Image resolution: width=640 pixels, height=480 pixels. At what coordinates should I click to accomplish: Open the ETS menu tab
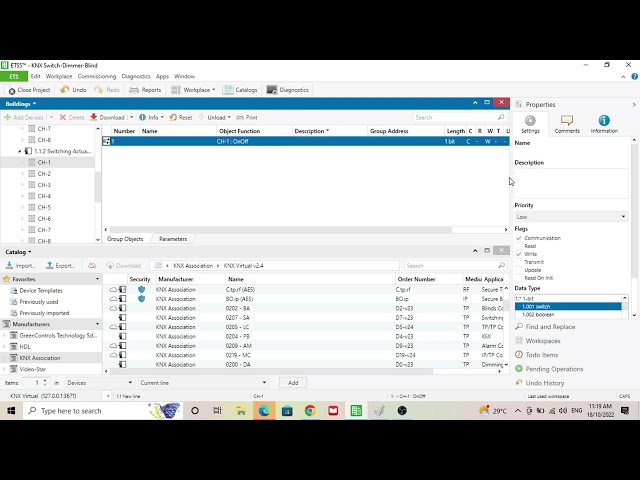(14, 76)
